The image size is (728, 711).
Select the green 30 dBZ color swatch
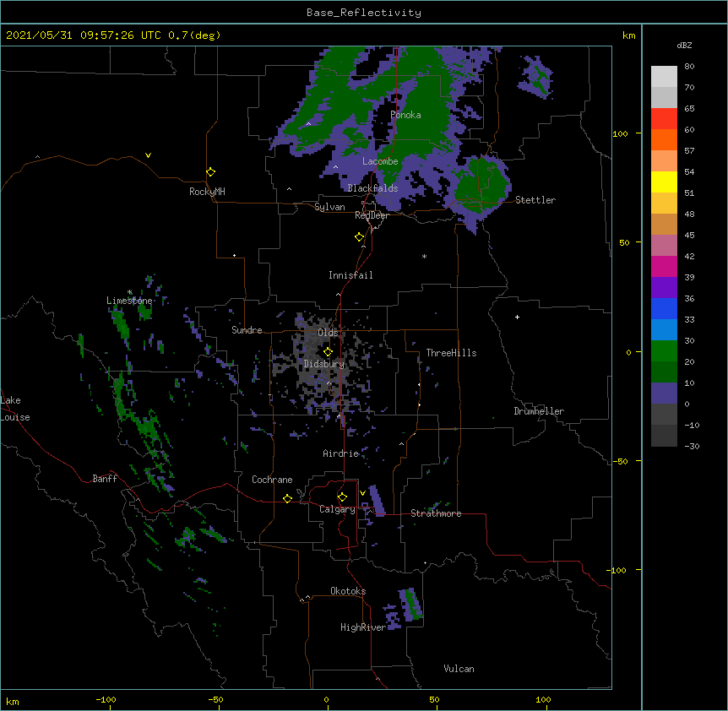[664, 351]
